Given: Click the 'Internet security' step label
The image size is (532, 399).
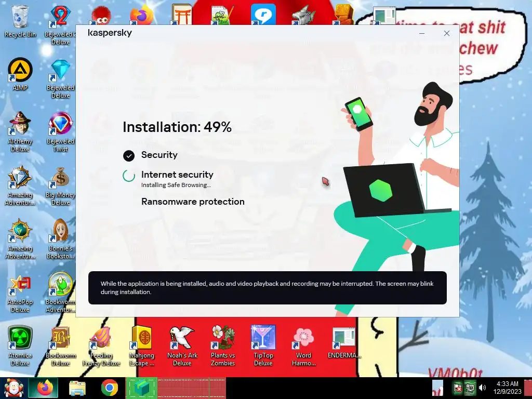Looking at the screenshot, I should pos(177,175).
